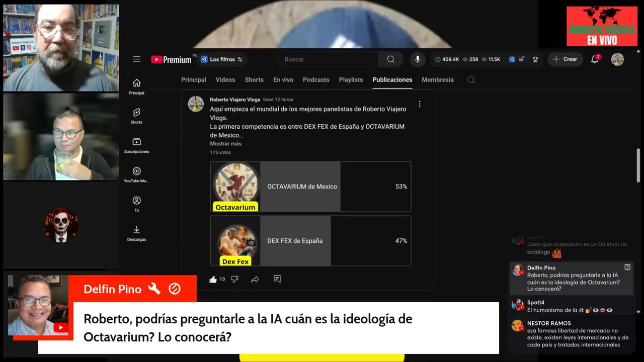Image resolution: width=644 pixels, height=362 pixels.
Task: Open the playlist queue icon in top bar
Action: (x=522, y=59)
